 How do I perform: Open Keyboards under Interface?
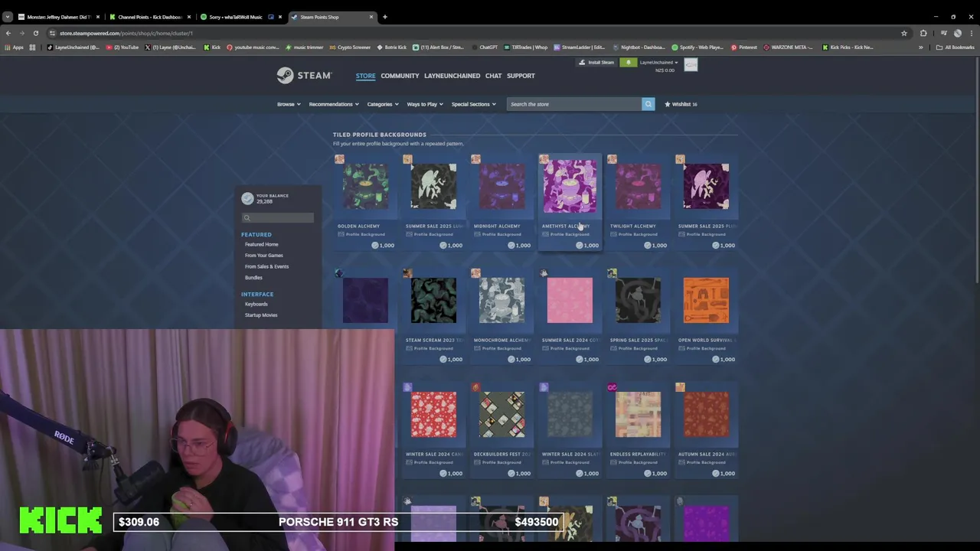[256, 304]
